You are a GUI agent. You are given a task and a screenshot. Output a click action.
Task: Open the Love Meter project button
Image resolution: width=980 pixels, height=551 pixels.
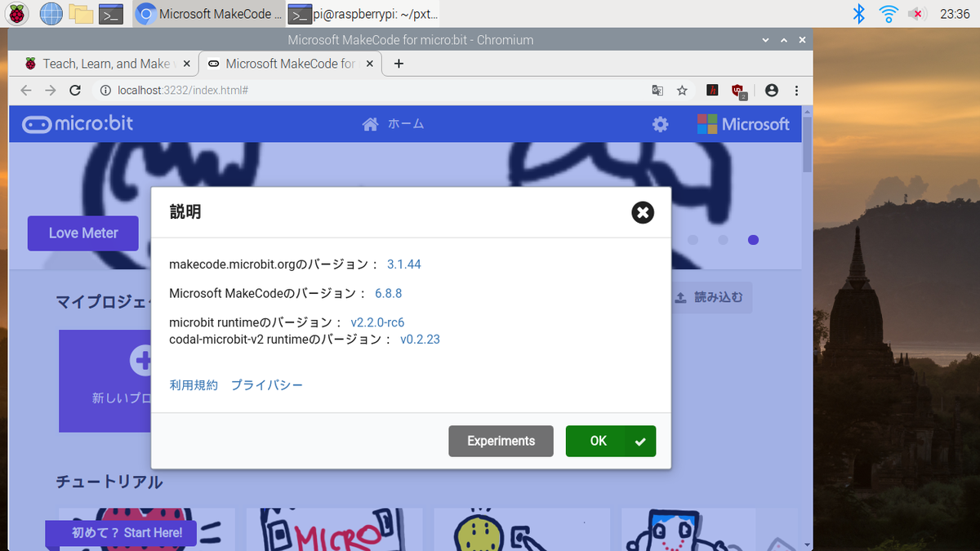tap(83, 233)
